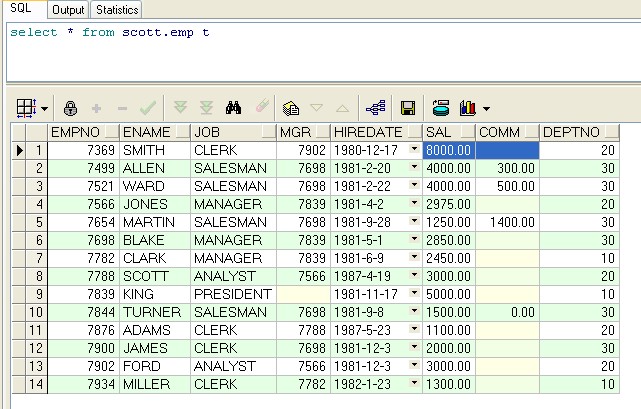641x409 pixels.
Task: Open date dropdown for 1981-9-28
Action: [415, 220]
